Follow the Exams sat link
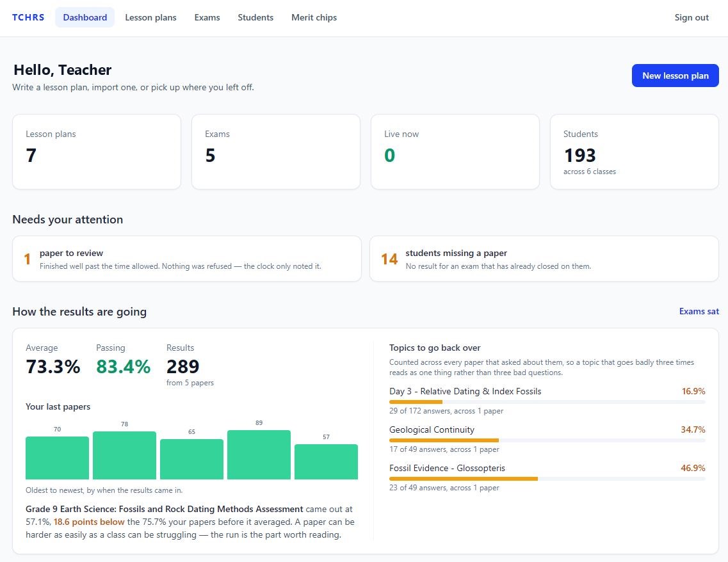This screenshot has width=728, height=562. (x=699, y=311)
